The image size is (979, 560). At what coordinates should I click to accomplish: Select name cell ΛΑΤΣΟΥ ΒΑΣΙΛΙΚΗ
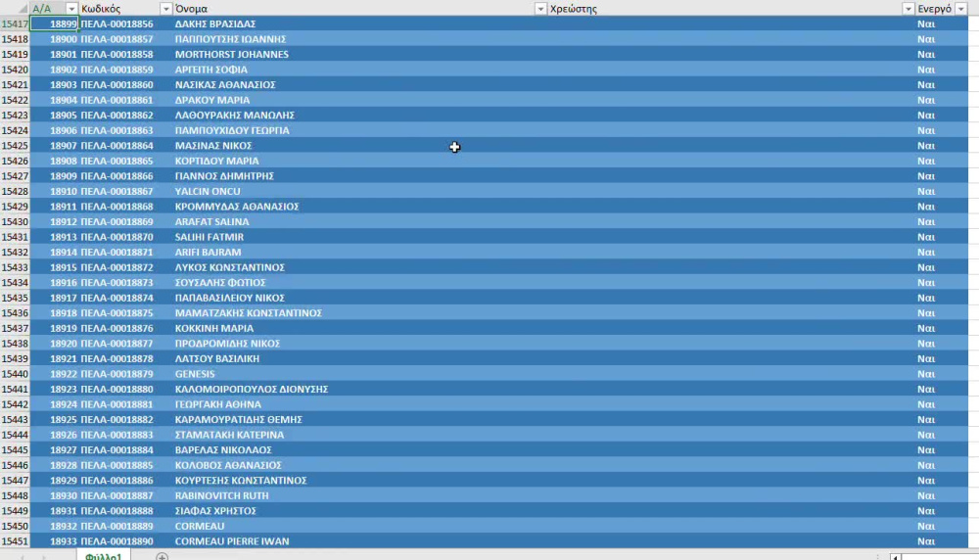pyautogui.click(x=359, y=359)
